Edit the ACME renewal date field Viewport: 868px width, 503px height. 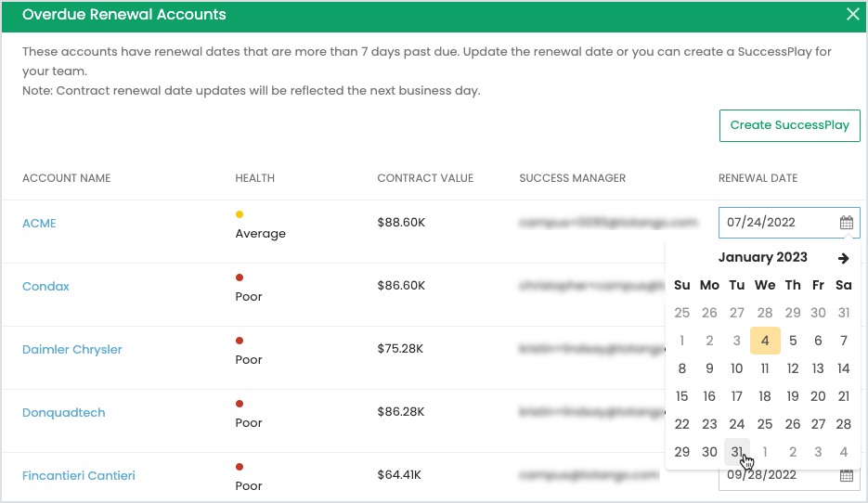coord(776,223)
